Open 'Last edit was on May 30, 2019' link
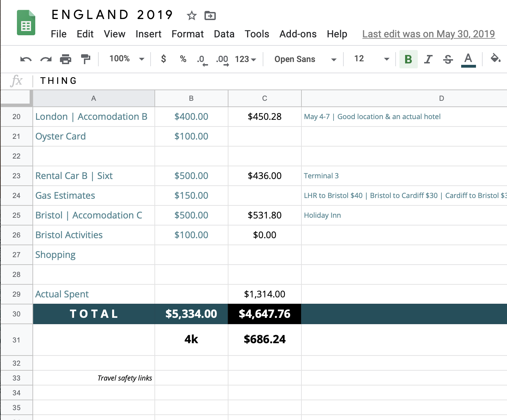507x420 pixels. pyautogui.click(x=428, y=34)
